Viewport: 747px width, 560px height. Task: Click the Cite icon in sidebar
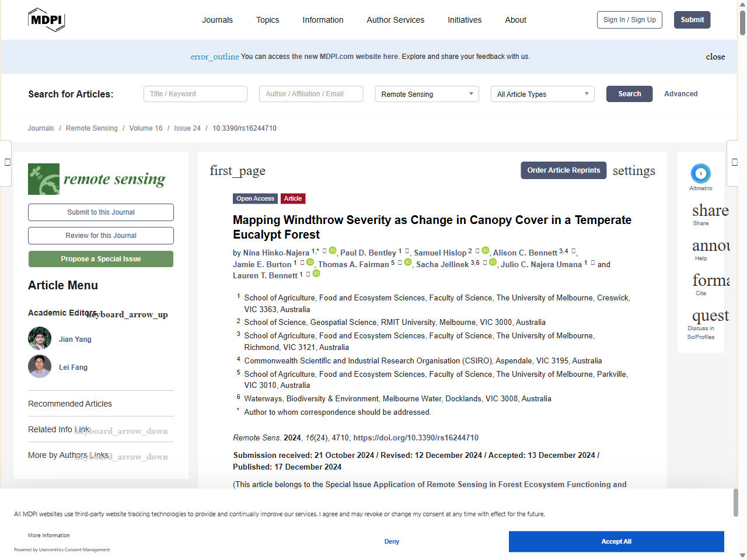pyautogui.click(x=710, y=281)
